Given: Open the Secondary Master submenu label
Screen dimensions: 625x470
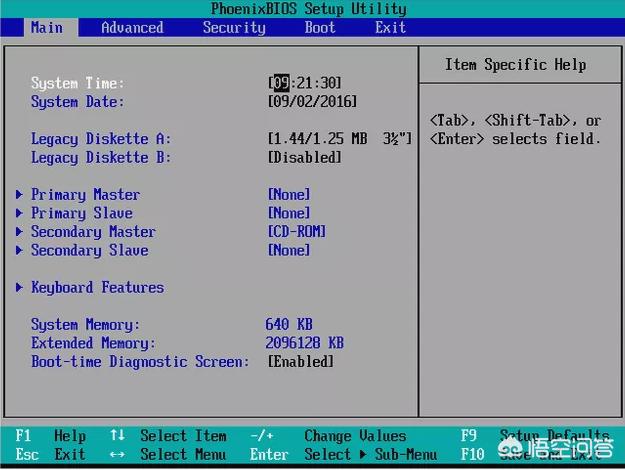Looking at the screenshot, I should (x=93, y=232).
